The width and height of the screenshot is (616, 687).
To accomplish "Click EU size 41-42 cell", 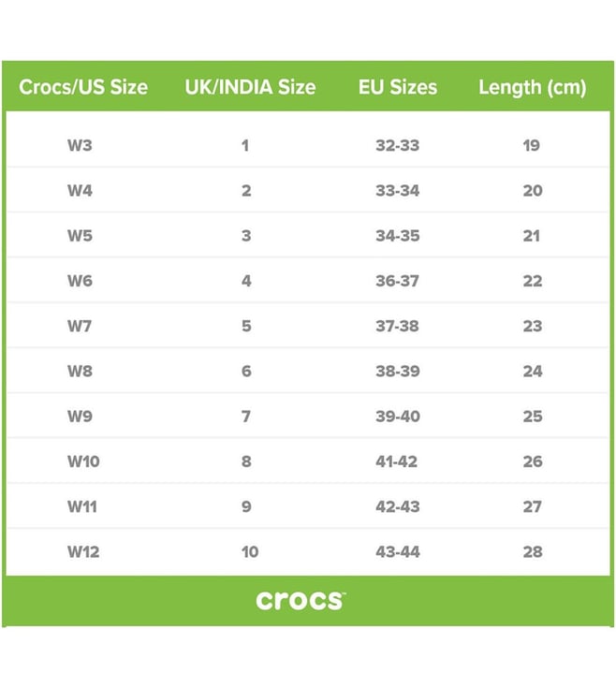I will [397, 461].
